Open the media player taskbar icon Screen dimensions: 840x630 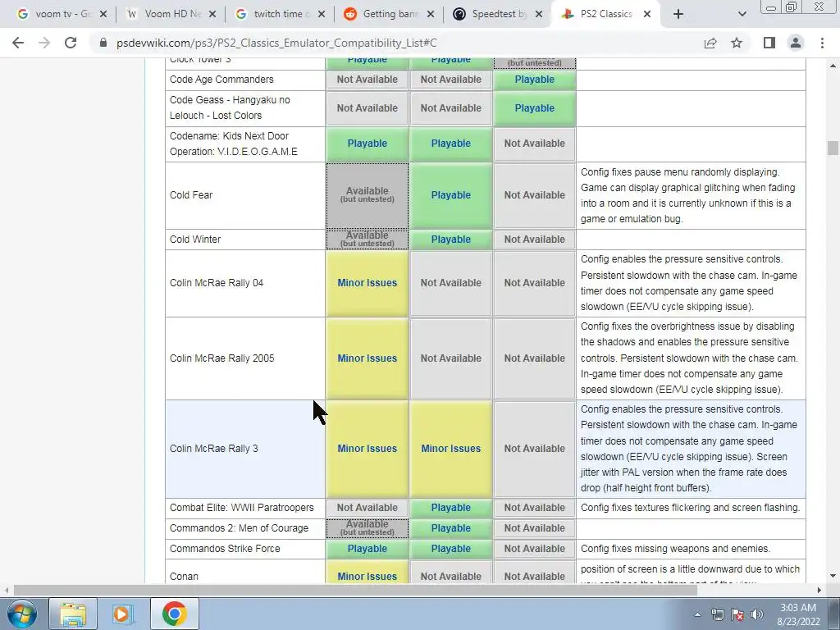[x=123, y=614]
